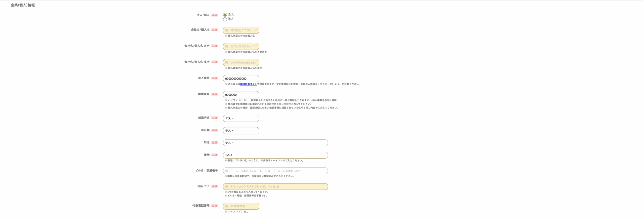Click the 代表電話番号 input field
Viewport: 644px width, 219px height.
pos(241,206)
